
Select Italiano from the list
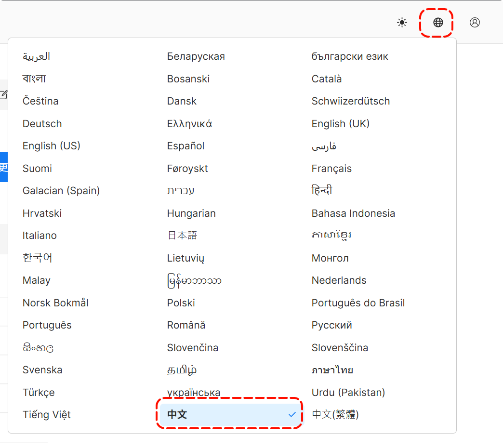[x=40, y=236]
